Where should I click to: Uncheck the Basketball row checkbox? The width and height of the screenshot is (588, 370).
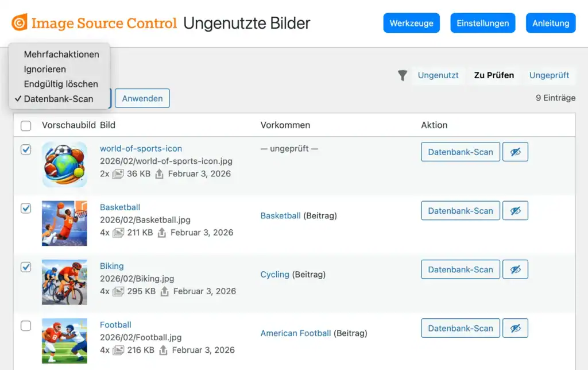[26, 208]
